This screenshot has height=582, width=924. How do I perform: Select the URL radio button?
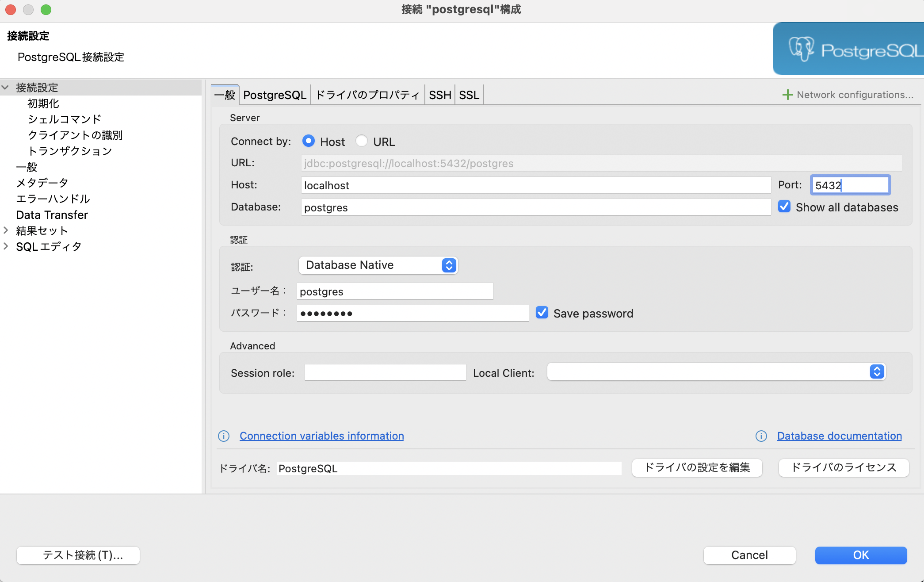coord(362,141)
